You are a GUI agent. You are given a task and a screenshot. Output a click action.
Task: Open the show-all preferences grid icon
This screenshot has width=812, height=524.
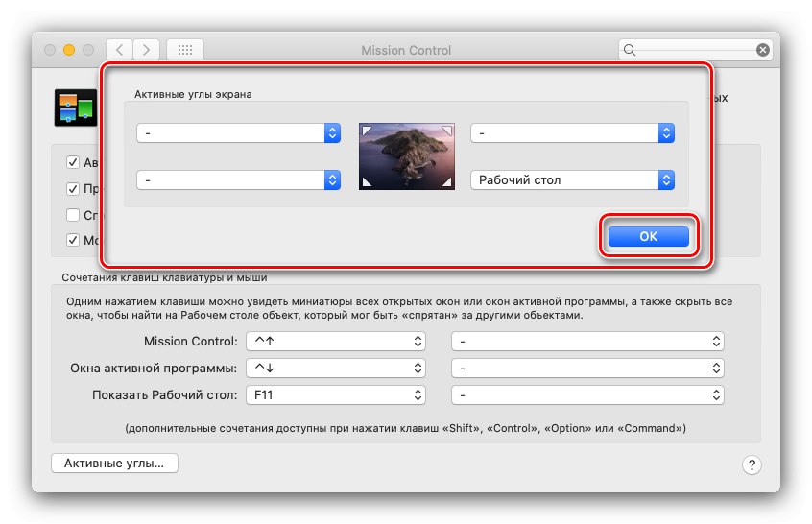pos(185,50)
